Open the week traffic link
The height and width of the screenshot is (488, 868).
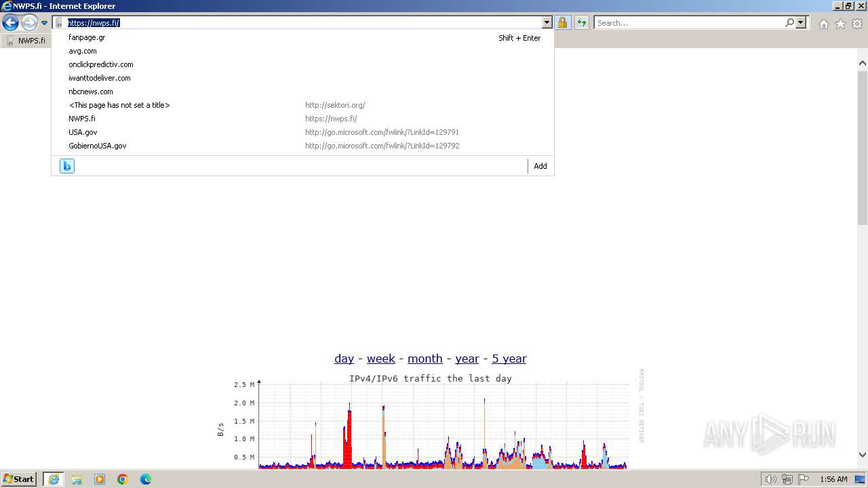point(381,359)
